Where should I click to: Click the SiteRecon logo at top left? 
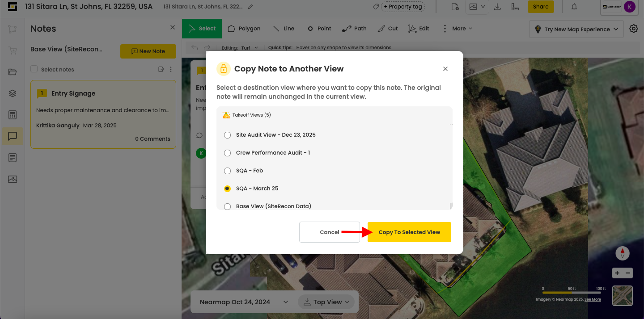point(13,7)
